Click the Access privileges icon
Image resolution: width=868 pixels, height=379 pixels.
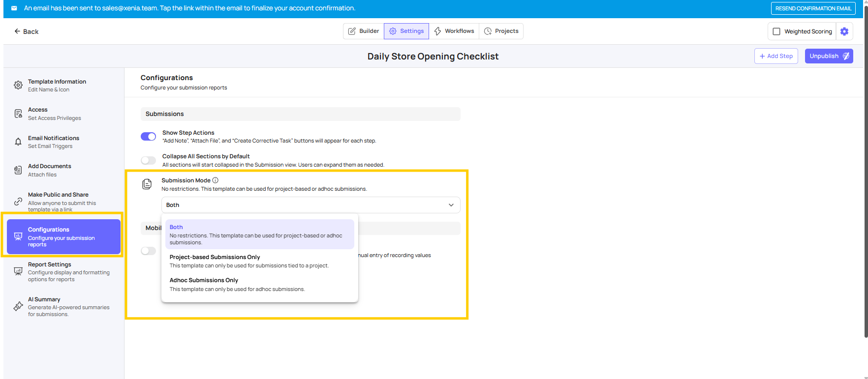[18, 114]
